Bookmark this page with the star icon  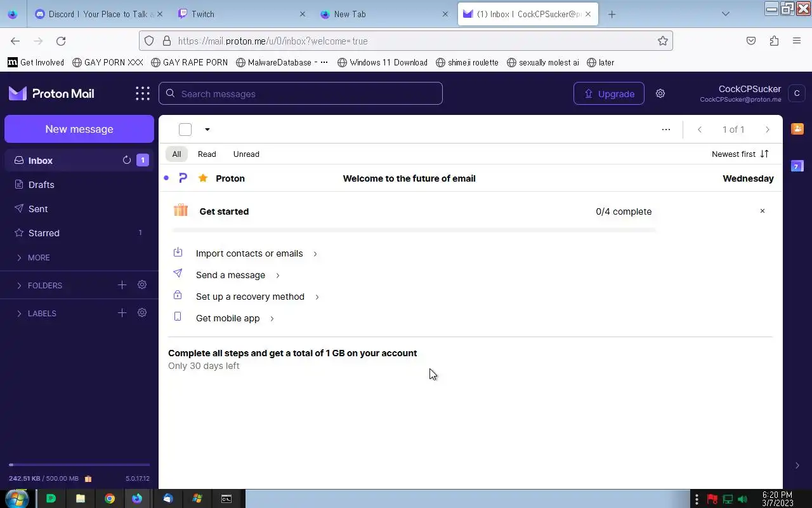pos(663,41)
